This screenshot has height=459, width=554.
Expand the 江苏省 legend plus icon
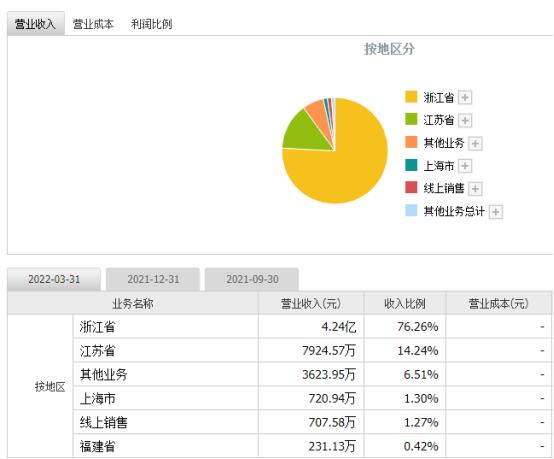pyautogui.click(x=465, y=120)
